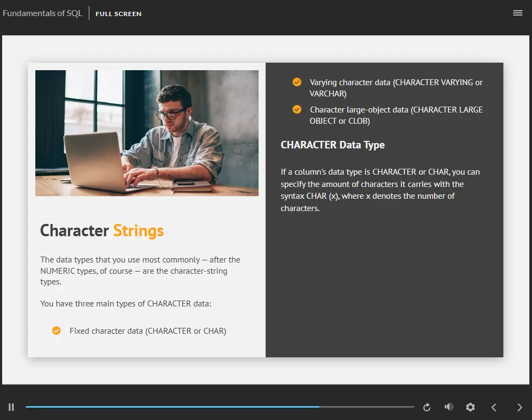Select the Varying character data list item
Screen dimensions: 532x420
click(396, 88)
